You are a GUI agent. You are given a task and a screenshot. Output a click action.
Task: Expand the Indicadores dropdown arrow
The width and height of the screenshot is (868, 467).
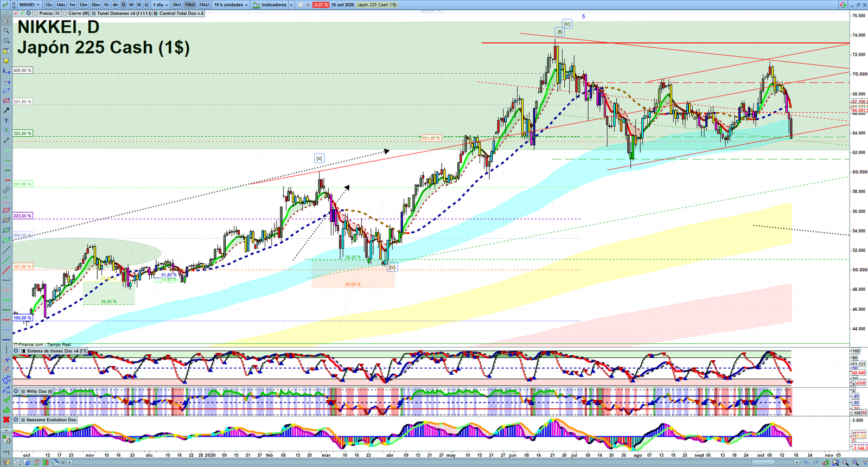coord(291,5)
